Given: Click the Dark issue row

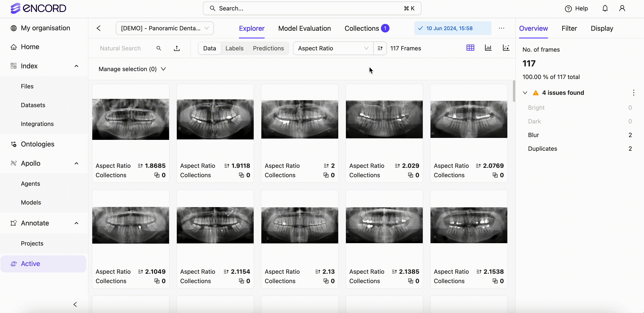Looking at the screenshot, I should (x=580, y=121).
